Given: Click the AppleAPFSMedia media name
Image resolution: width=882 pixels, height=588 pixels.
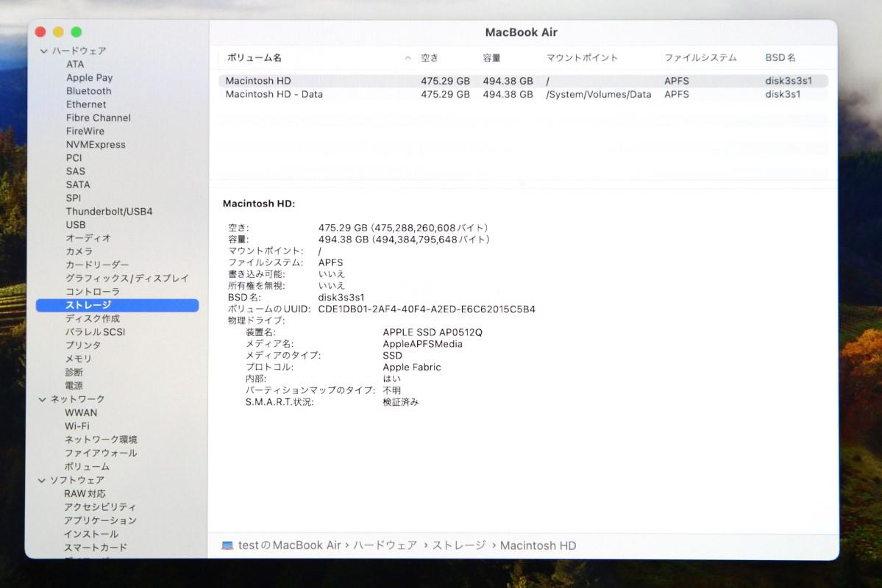Looking at the screenshot, I should click(x=422, y=344).
